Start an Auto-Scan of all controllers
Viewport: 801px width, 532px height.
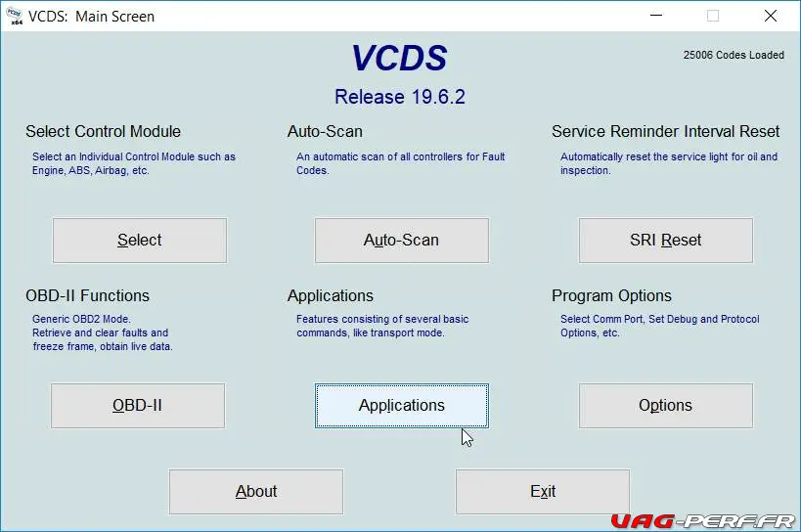(x=402, y=241)
